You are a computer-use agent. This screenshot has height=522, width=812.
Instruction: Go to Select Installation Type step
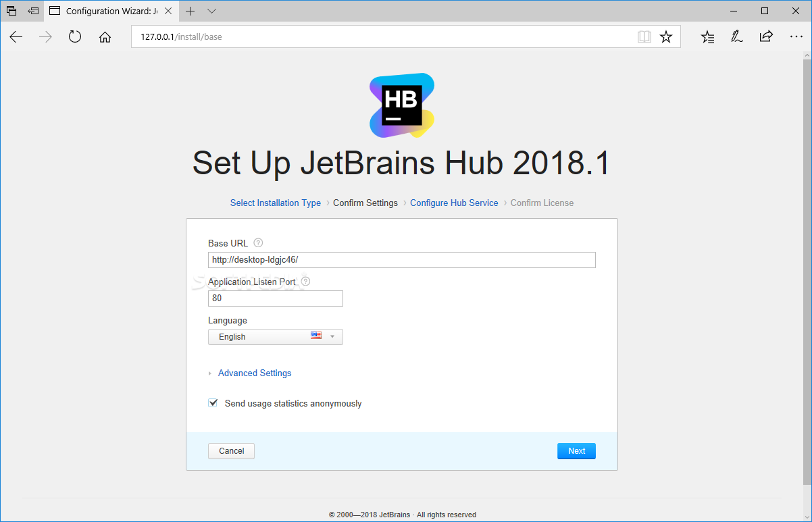[276, 203]
